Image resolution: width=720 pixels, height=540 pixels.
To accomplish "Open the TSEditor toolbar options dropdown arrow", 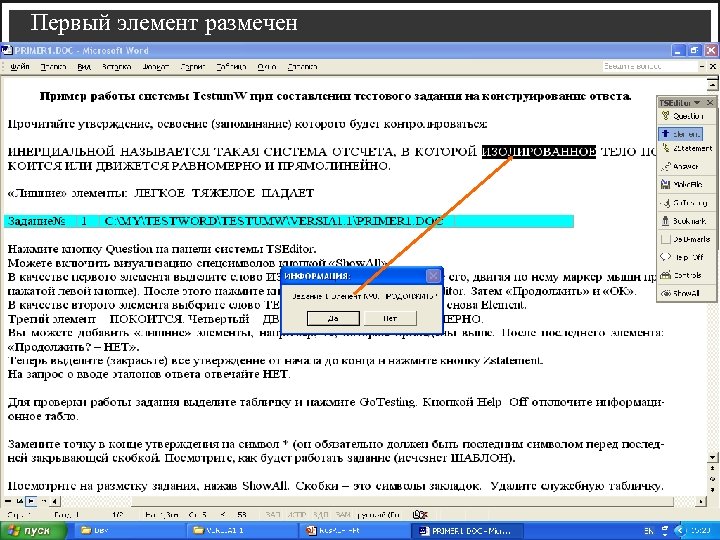I will (697, 102).
